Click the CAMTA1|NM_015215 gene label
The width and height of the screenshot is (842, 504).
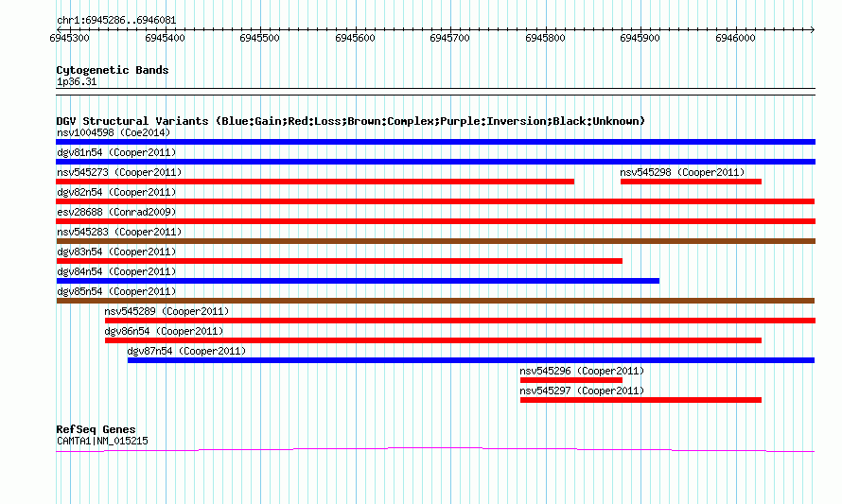tap(102, 442)
